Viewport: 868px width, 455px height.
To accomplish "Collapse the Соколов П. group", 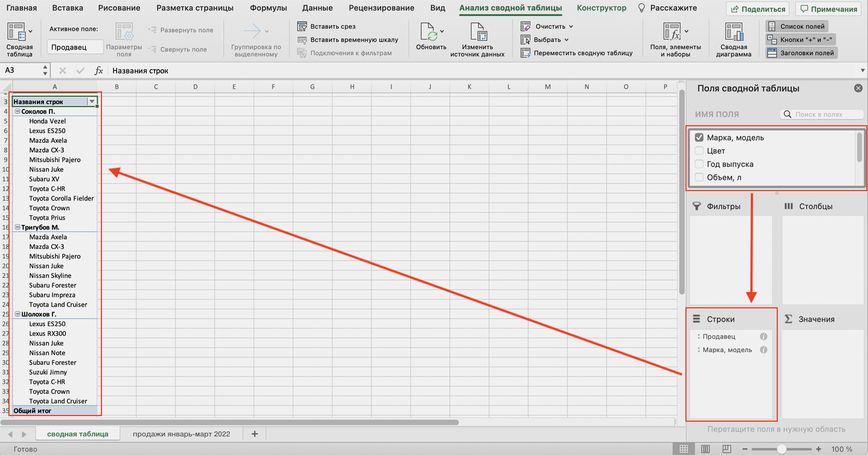I will pos(17,112).
